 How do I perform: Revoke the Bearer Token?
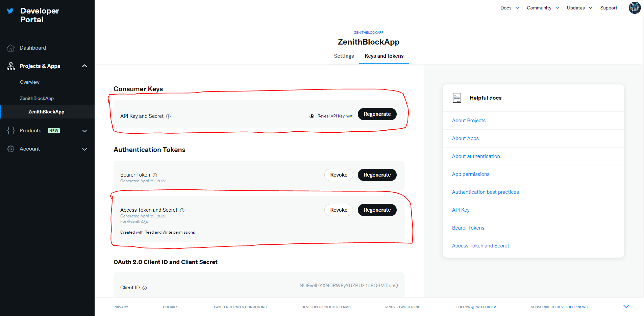[339, 175]
